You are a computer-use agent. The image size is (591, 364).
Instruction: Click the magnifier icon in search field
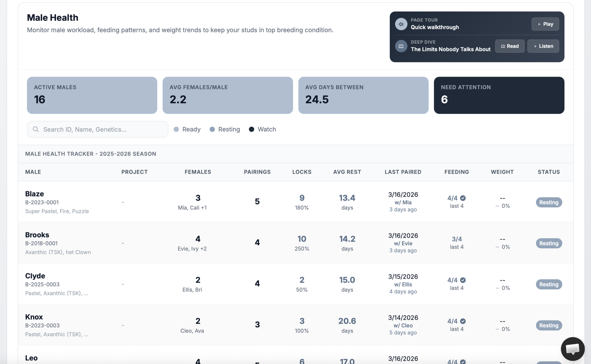click(36, 129)
